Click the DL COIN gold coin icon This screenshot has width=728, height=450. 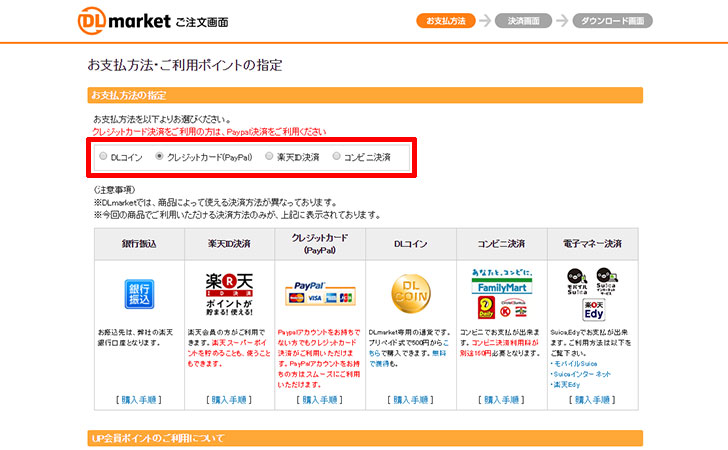[411, 293]
